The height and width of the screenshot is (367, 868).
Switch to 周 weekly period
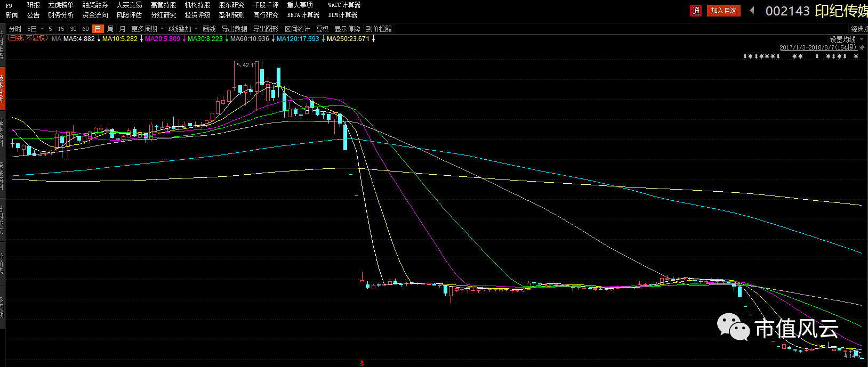click(110, 29)
